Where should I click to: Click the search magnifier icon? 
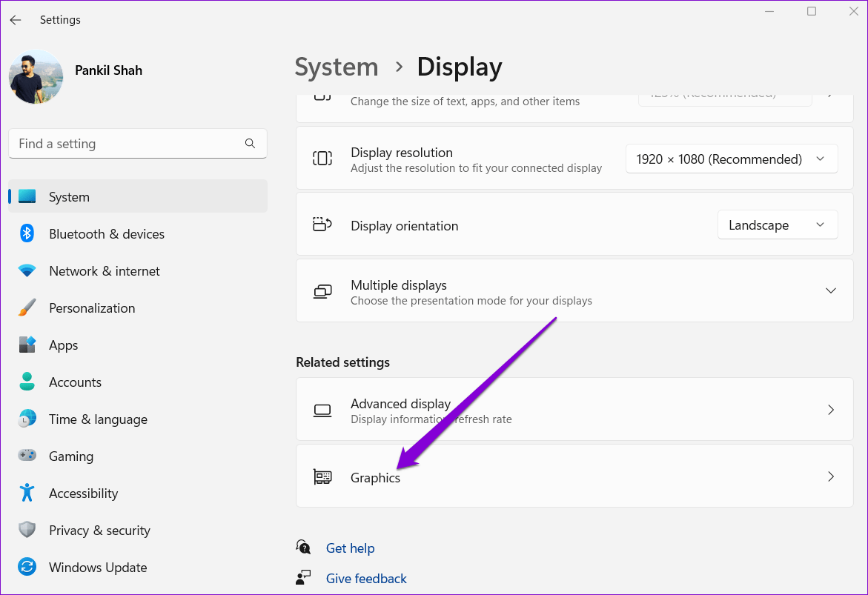(x=250, y=144)
